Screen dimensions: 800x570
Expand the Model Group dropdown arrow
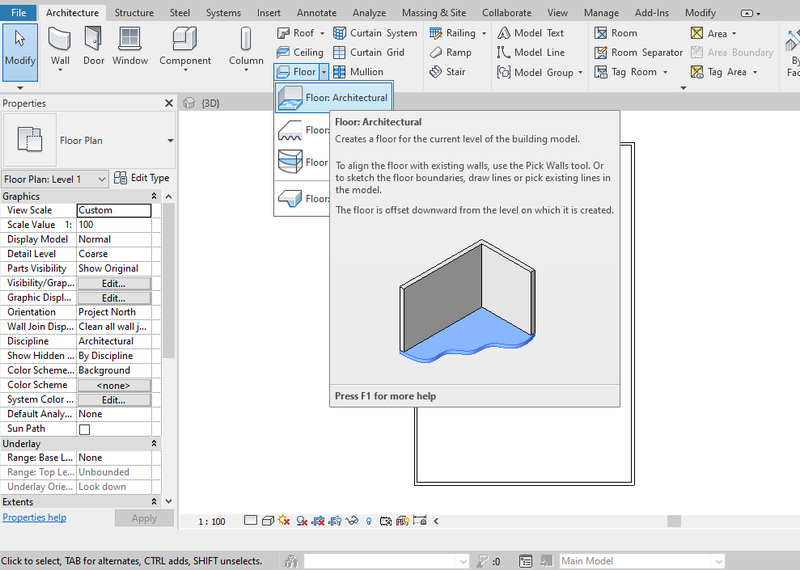pyautogui.click(x=580, y=72)
